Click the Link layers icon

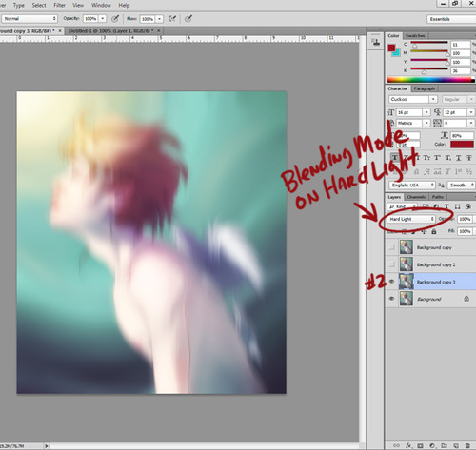click(396, 445)
